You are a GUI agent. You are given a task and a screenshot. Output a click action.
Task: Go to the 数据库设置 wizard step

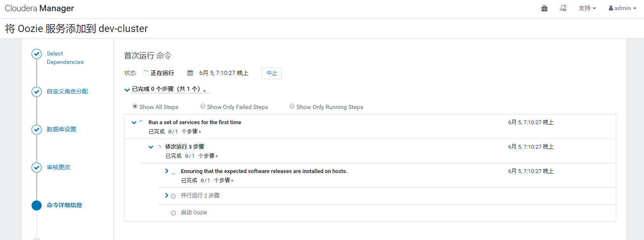[61, 129]
